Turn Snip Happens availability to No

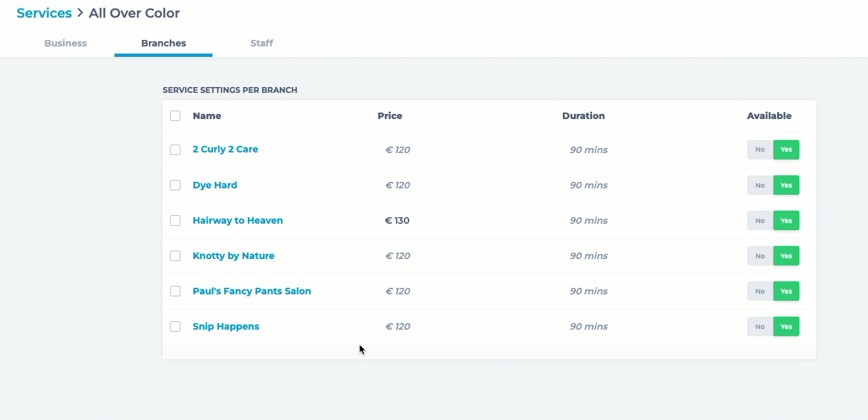759,326
